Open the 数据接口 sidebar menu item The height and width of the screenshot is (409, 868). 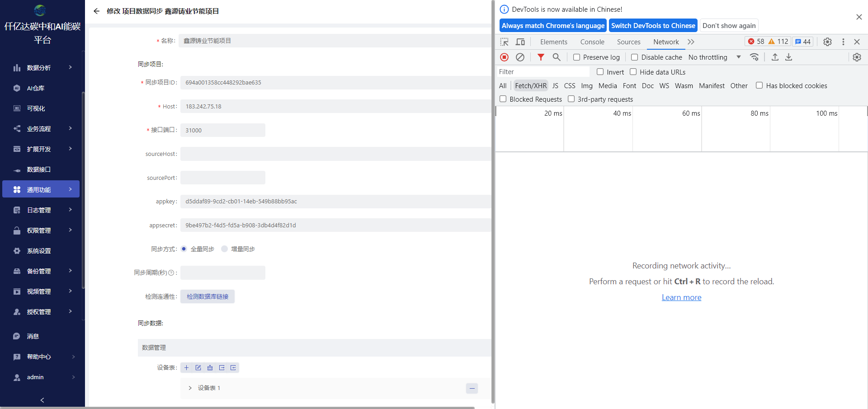(x=39, y=169)
